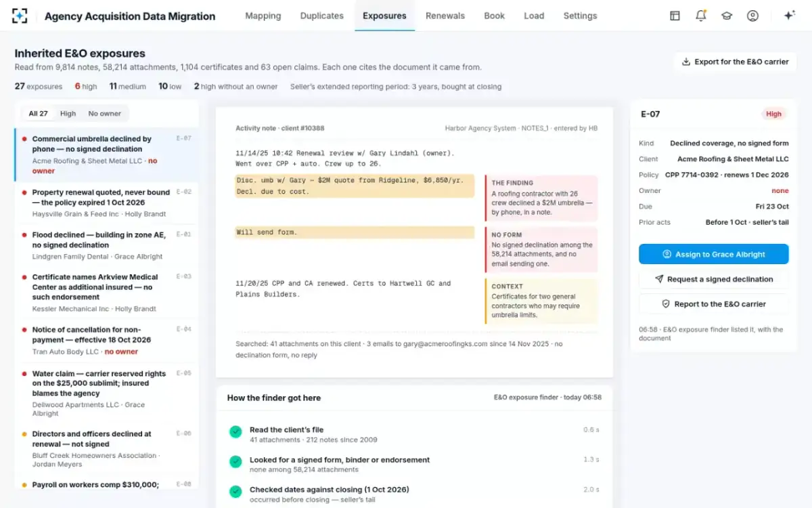Click highlighted note Disc. umb w/ Gary
Image resolution: width=812 pixels, height=508 pixels.
[x=355, y=186]
